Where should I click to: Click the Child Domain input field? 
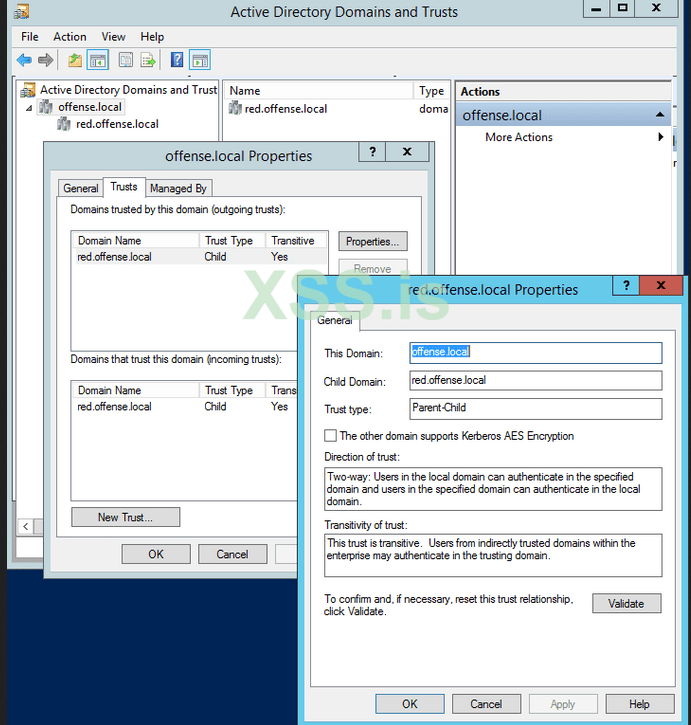click(536, 381)
